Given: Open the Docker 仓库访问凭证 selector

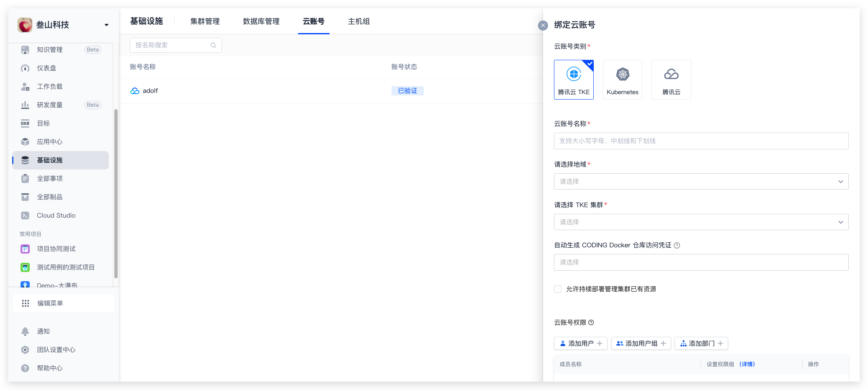Looking at the screenshot, I should [701, 262].
